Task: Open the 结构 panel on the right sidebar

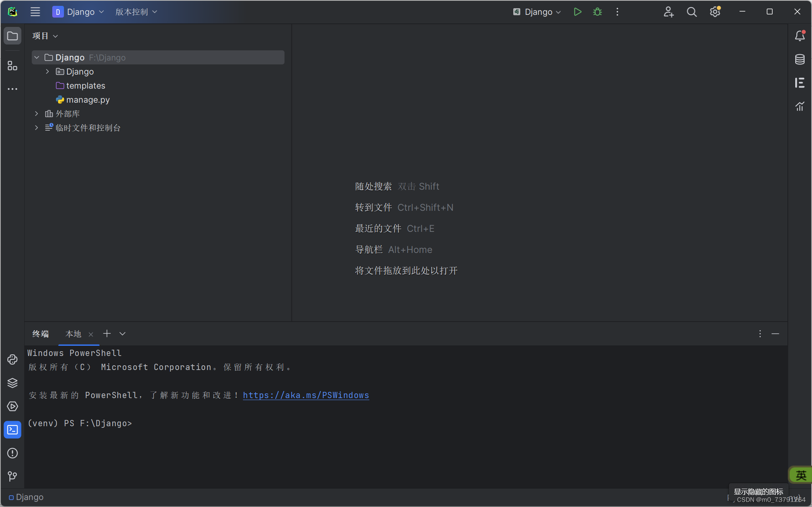Action: point(800,82)
